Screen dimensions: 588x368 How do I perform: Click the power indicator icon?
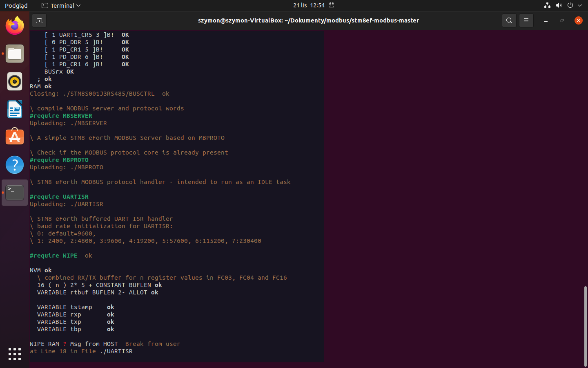tap(570, 5)
